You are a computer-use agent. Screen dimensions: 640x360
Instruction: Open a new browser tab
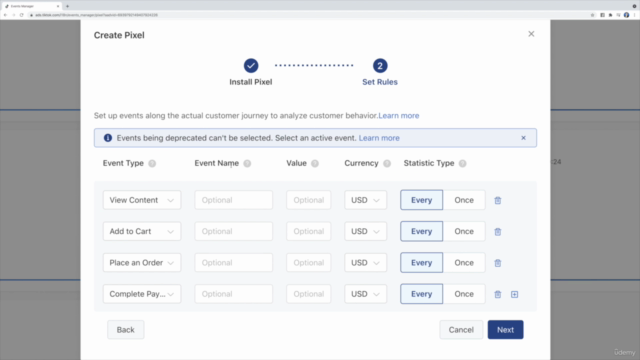67,6
